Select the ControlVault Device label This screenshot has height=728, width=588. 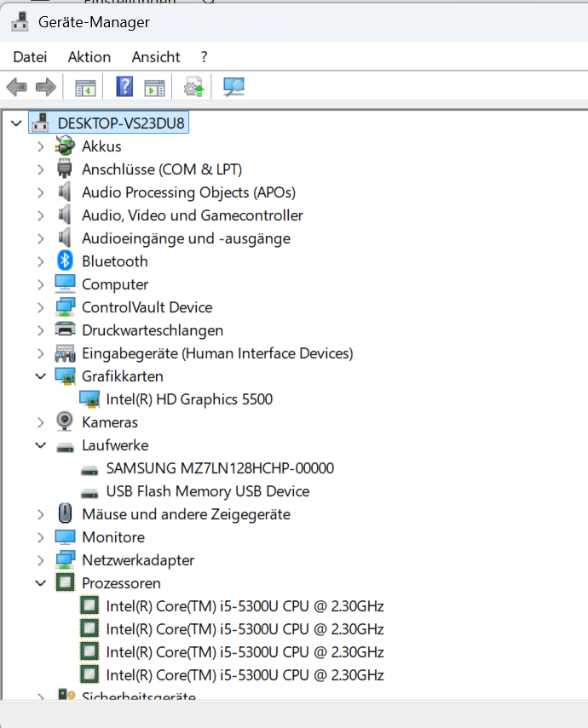tap(147, 307)
